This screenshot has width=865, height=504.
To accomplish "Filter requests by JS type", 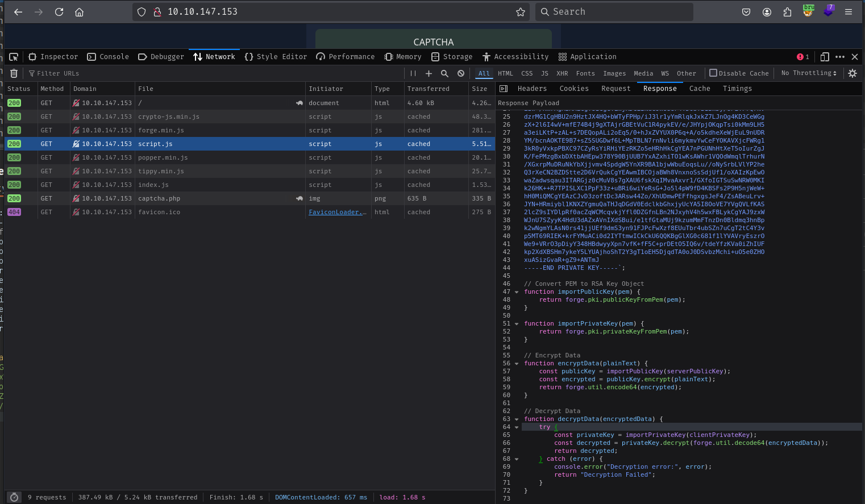I will [x=544, y=73].
